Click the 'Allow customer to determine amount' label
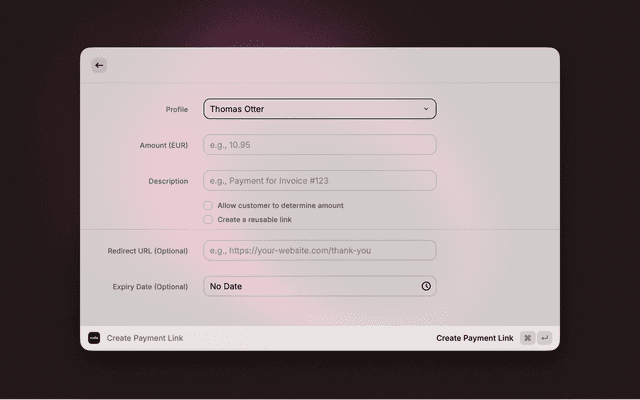 click(x=280, y=205)
